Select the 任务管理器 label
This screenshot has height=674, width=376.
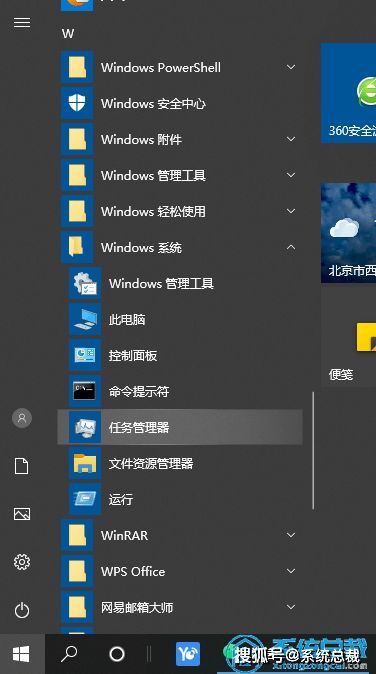click(139, 428)
